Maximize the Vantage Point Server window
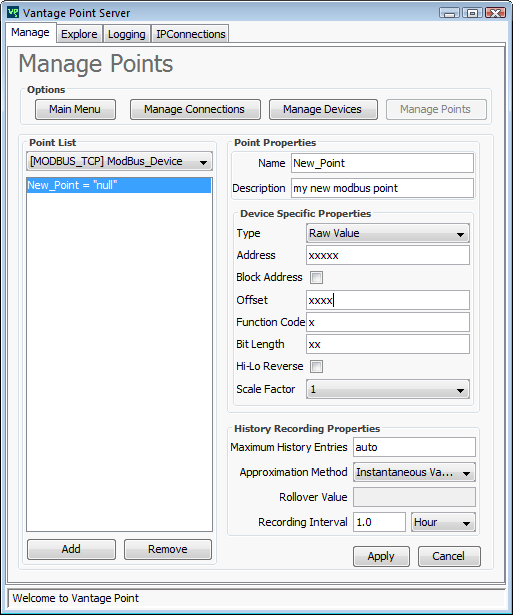This screenshot has height=615, width=513. tap(472, 13)
